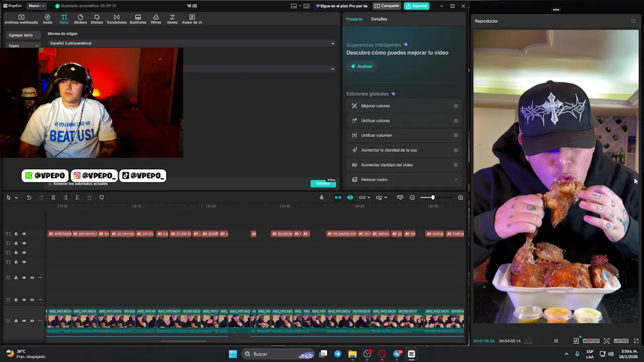Show hidden system tray icons chevron
This screenshot has width=644, height=362.
point(567,354)
